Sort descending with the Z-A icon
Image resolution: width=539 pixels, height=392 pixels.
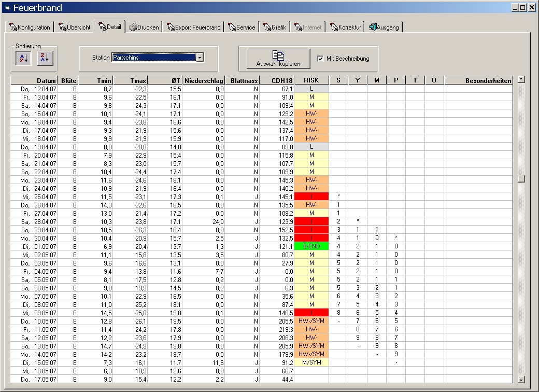45,59
